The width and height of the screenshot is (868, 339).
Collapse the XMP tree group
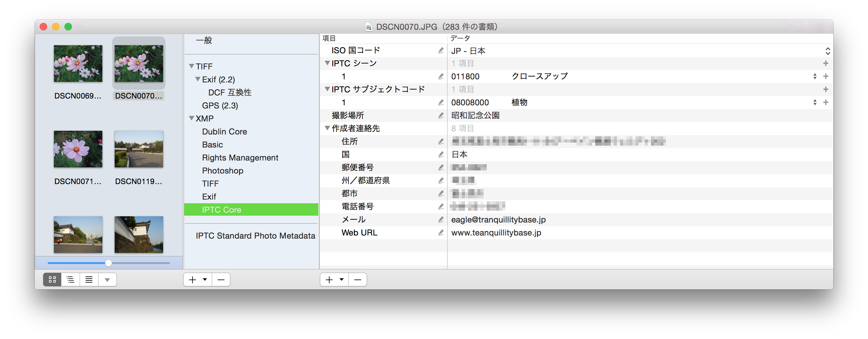[191, 118]
